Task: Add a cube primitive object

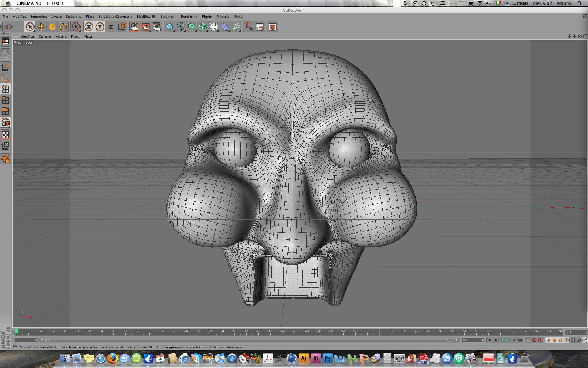Action: click(170, 27)
